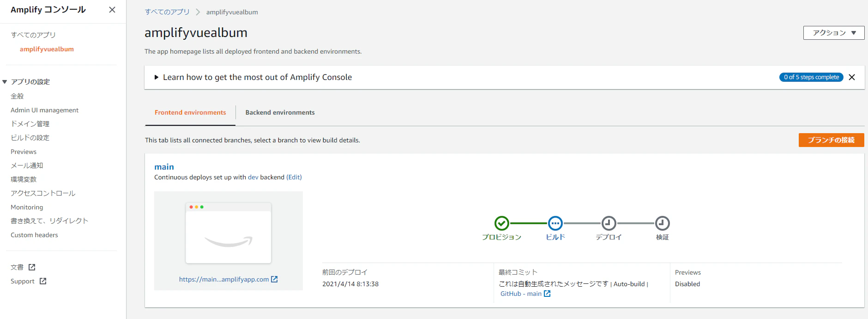
Task: Switch to Backend environments tab
Action: tap(280, 112)
